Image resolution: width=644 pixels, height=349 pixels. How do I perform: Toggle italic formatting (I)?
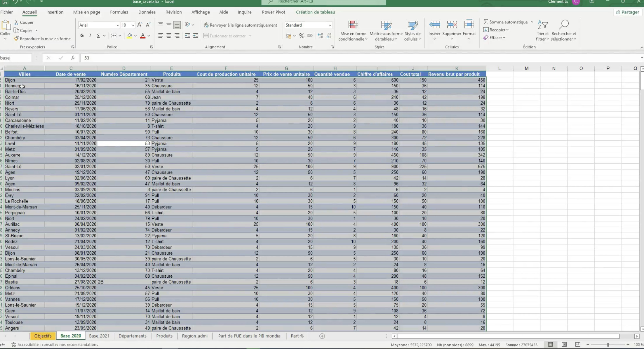coord(90,36)
